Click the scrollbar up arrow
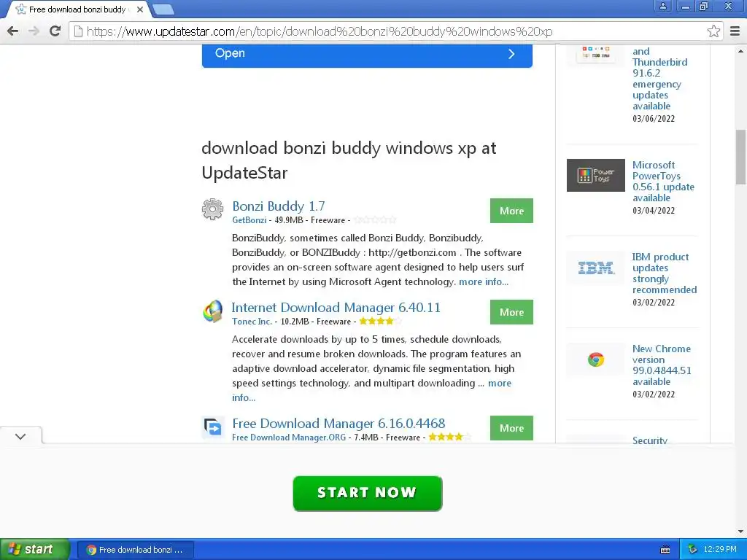Screen dimensions: 747x560 tap(741, 50)
